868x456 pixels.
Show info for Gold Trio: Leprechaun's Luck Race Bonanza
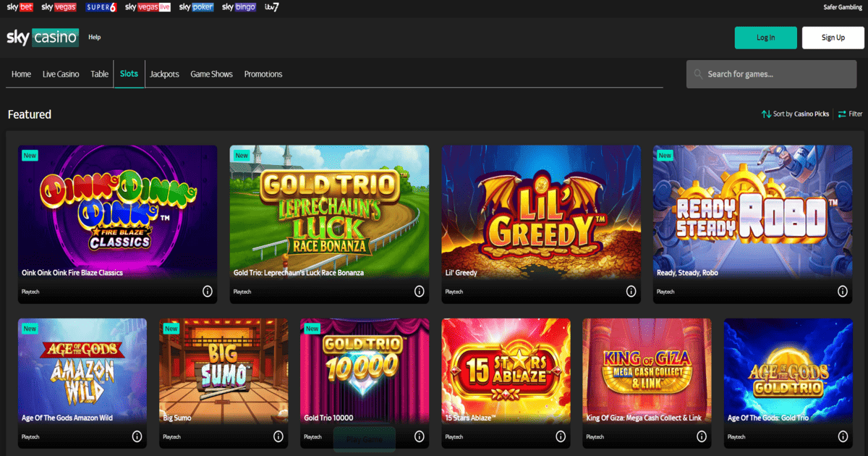tap(420, 291)
